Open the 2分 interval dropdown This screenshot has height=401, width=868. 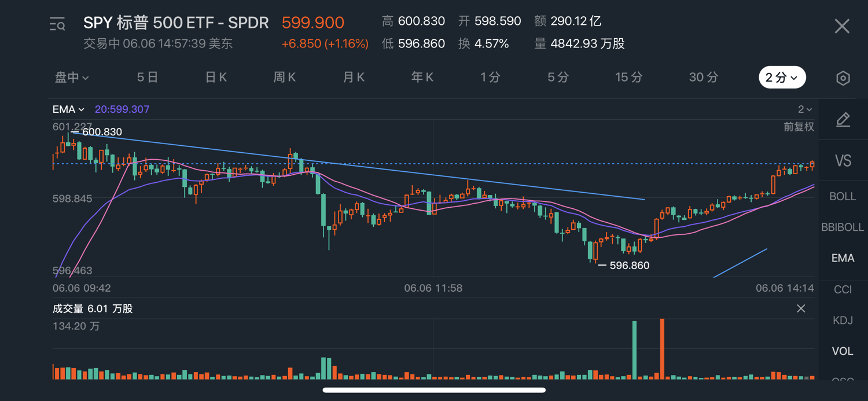782,78
